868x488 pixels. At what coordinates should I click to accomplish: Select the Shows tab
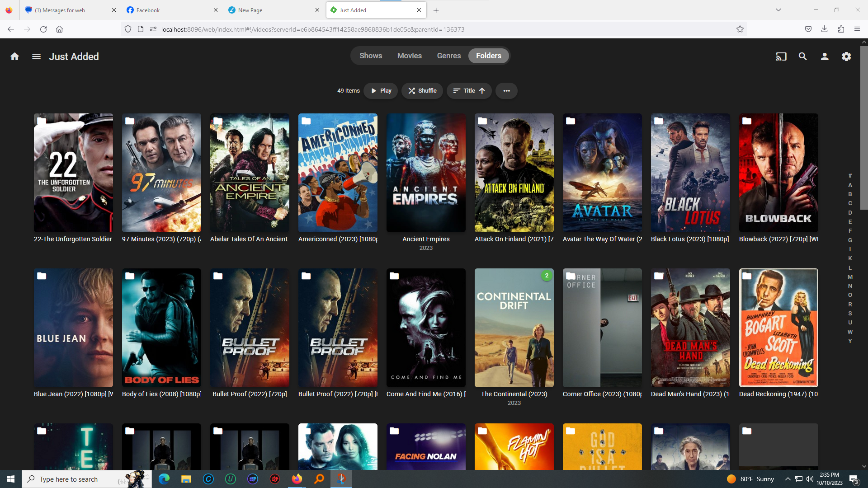tap(371, 56)
